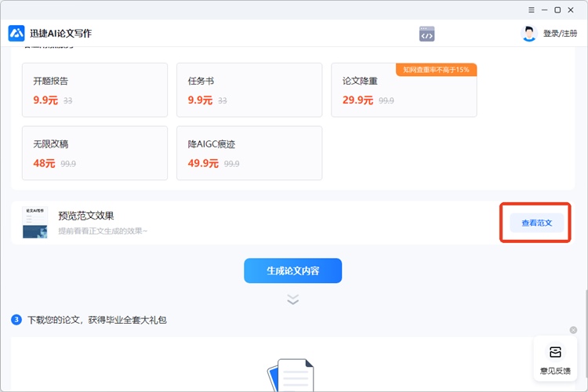Toggle the 无限改稿 48元 service card
588x392 pixels.
click(95, 153)
